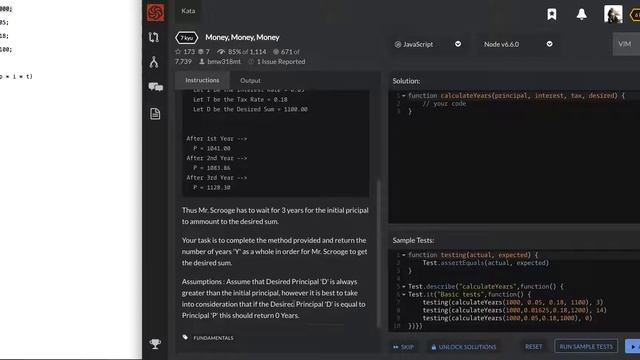Screen dimensions: 640x360
Task: Collapse testing function fold arrow in Sample Tests
Action: pyautogui.click(x=404, y=255)
